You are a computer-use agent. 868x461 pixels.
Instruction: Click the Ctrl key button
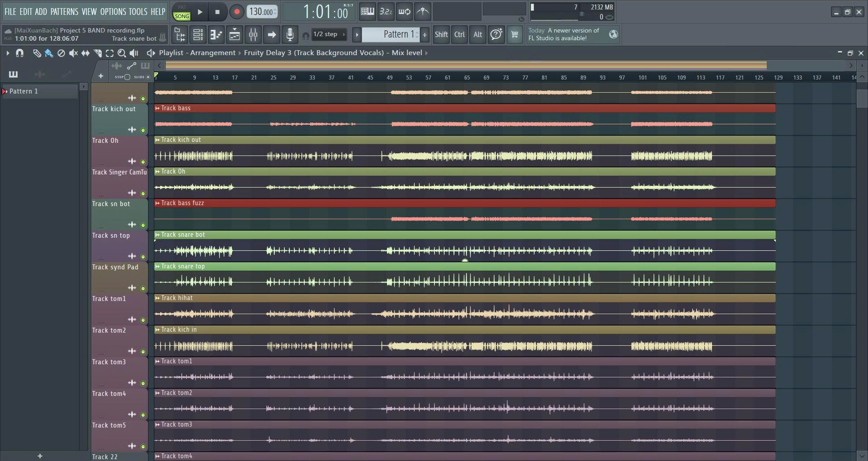point(459,34)
